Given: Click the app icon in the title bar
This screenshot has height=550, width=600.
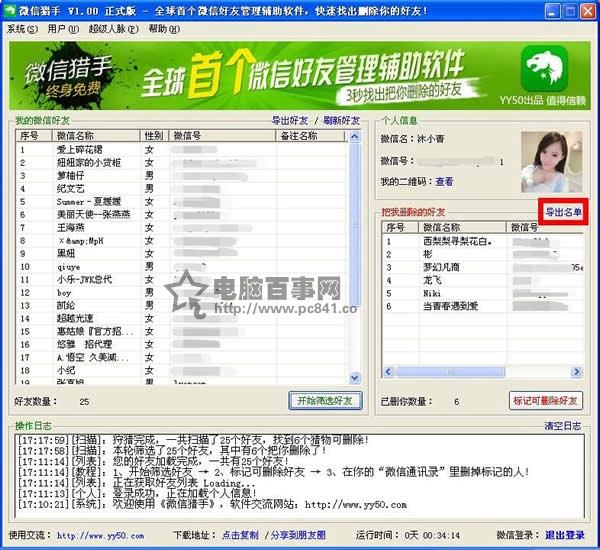Looking at the screenshot, I should [x=9, y=10].
